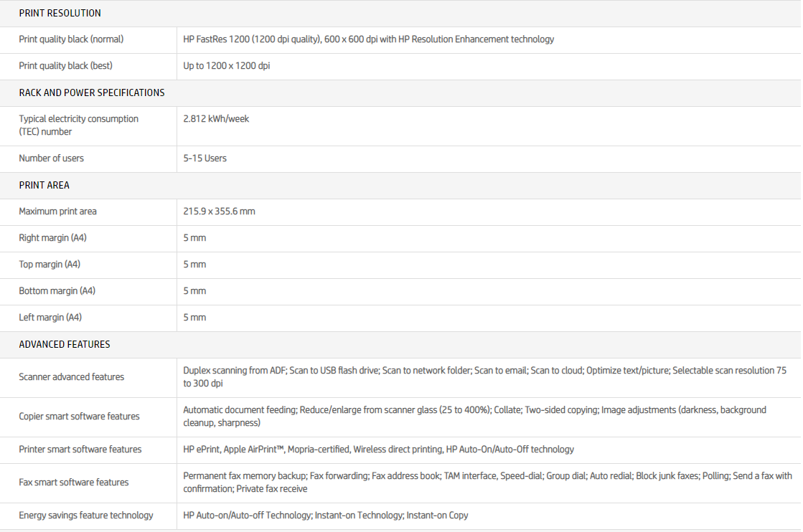The height and width of the screenshot is (532, 803).
Task: Click the 'Maximum print area' label
Action: pyautogui.click(x=57, y=212)
